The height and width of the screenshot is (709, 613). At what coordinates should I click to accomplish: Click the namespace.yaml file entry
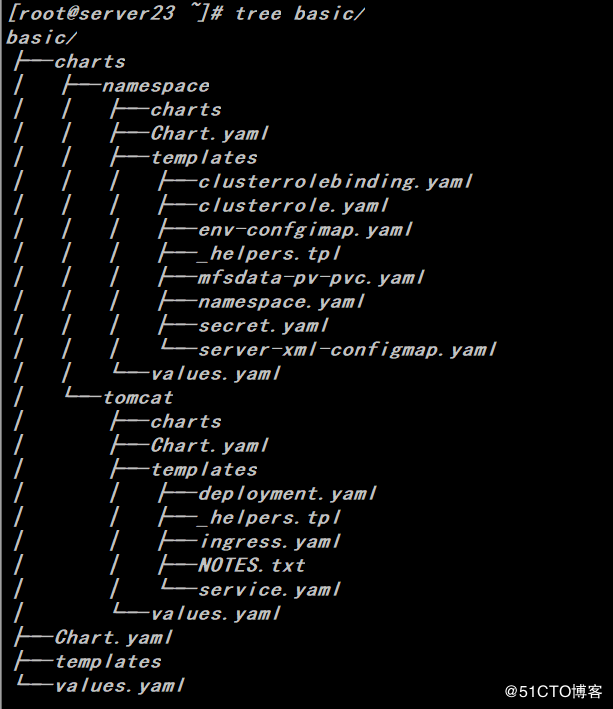point(281,302)
